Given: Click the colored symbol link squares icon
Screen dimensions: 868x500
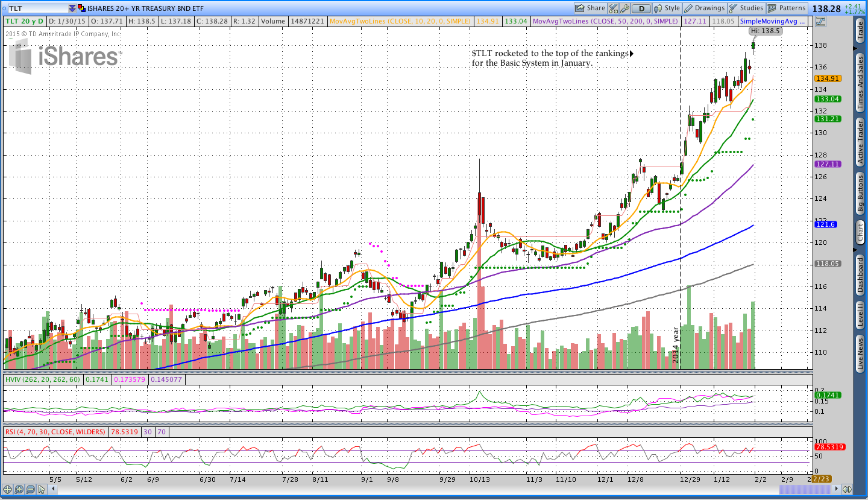Looking at the screenshot, I should click(81, 8).
